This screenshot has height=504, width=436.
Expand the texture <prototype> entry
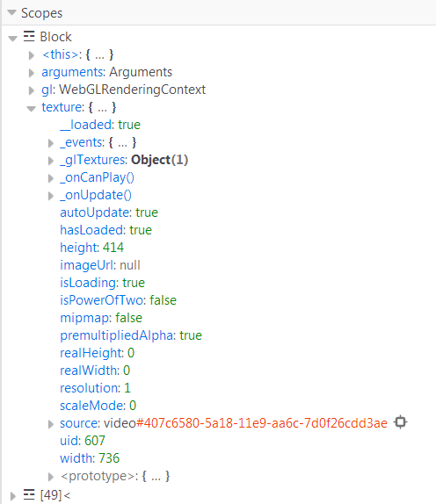(50, 477)
